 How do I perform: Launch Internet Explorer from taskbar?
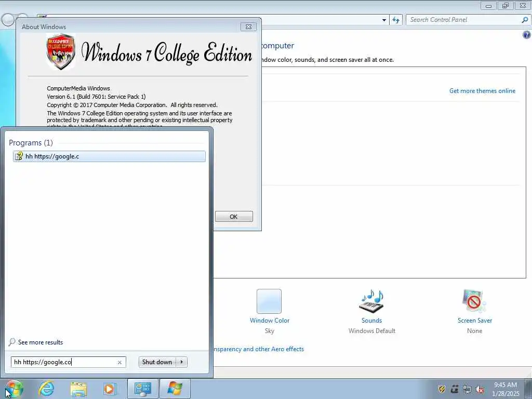(x=46, y=389)
